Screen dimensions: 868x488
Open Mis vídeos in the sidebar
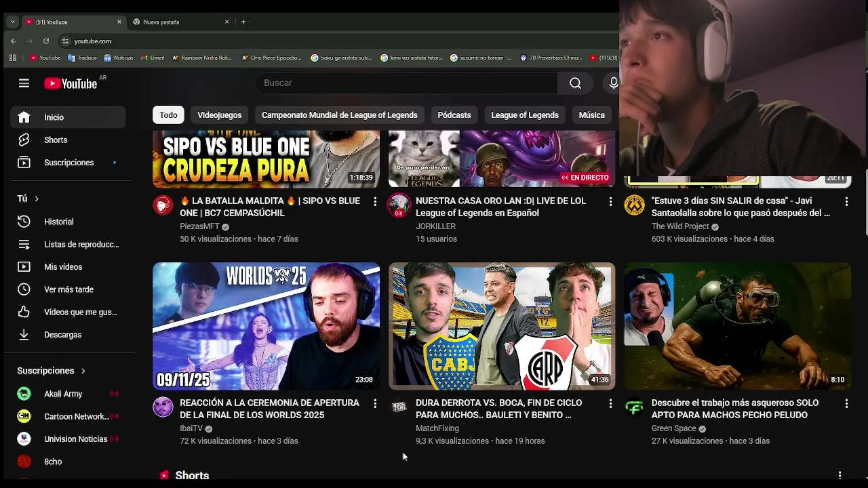68,267
